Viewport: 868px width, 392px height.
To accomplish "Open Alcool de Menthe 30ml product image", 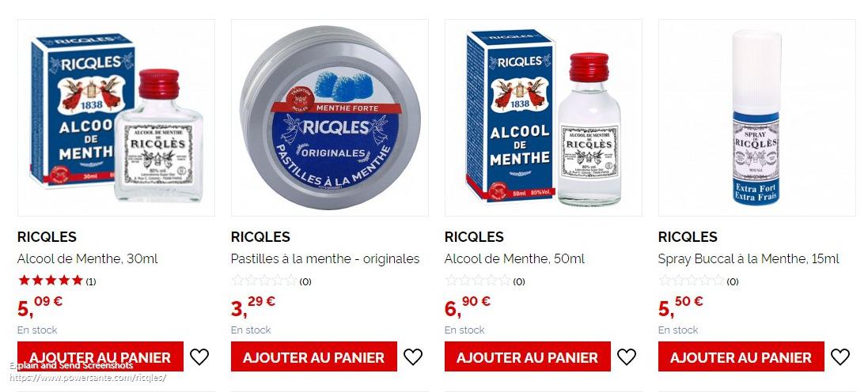I will click(x=116, y=118).
